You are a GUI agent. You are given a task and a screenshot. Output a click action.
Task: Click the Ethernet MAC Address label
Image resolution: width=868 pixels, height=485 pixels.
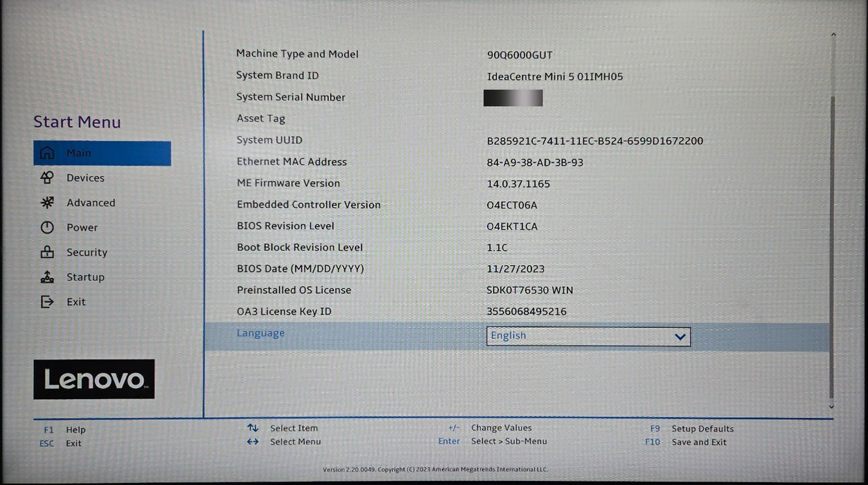click(x=292, y=161)
